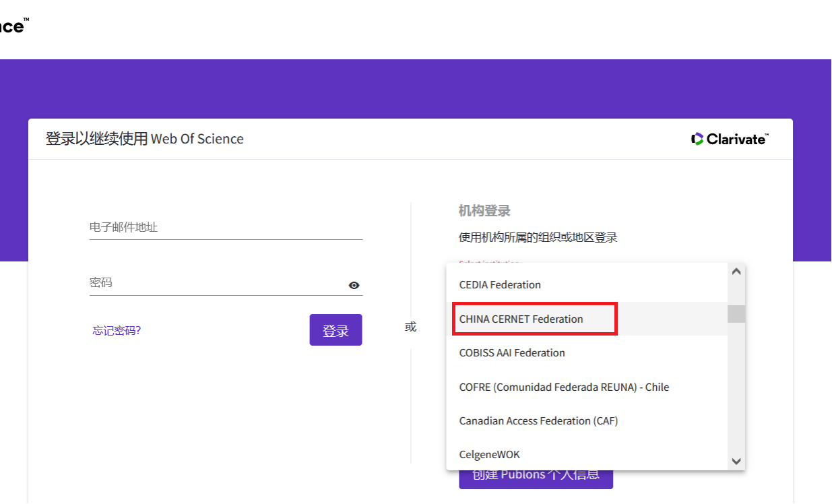
Task: Choose CelgeneWOK from institution list
Action: pyautogui.click(x=587, y=454)
